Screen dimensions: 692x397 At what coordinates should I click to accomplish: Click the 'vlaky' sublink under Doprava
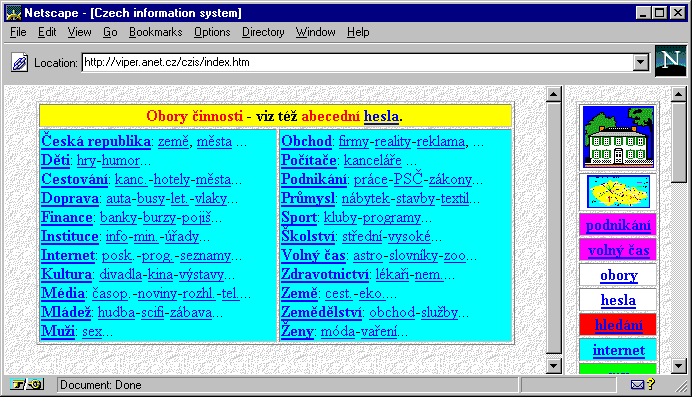[x=211, y=198]
